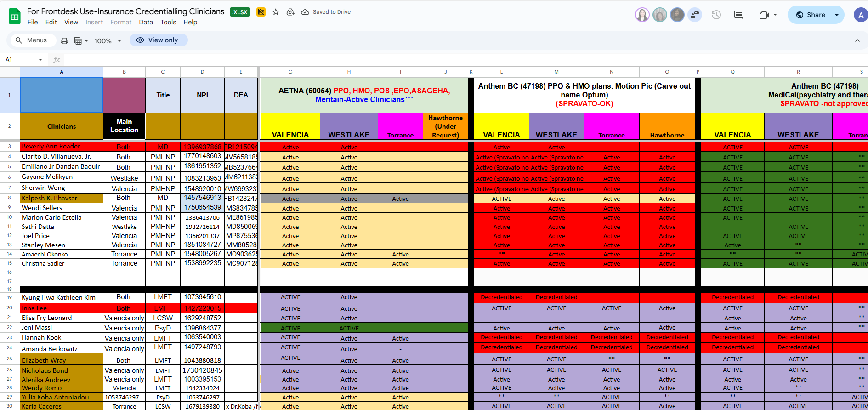Select the Title header cell
Image resolution: width=868 pixels, height=410 pixels.
click(x=163, y=95)
